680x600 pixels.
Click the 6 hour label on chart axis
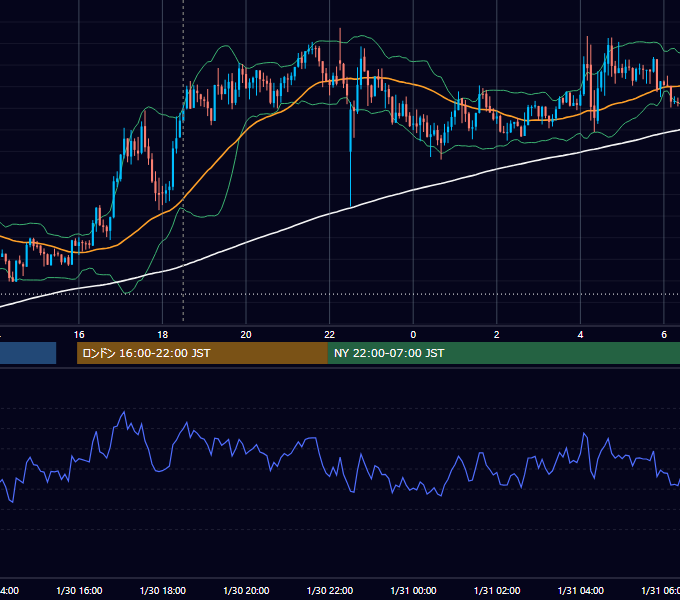(664, 335)
